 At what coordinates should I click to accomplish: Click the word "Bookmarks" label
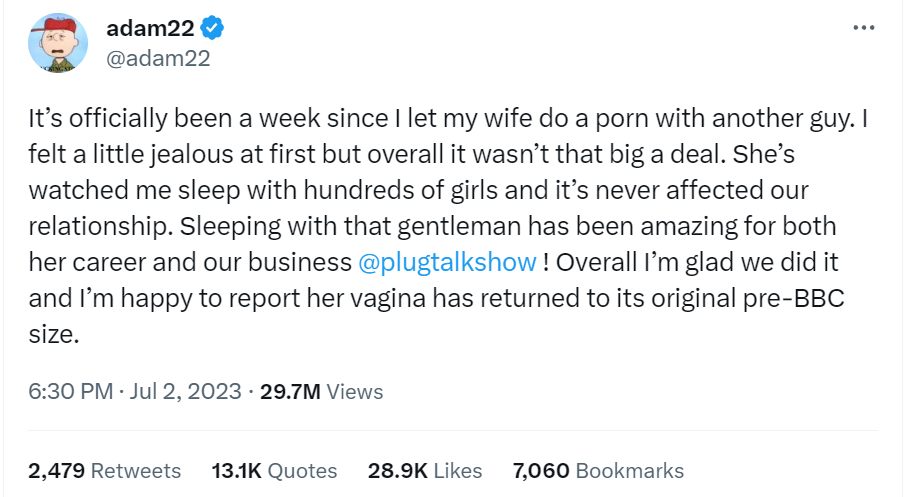[630, 470]
